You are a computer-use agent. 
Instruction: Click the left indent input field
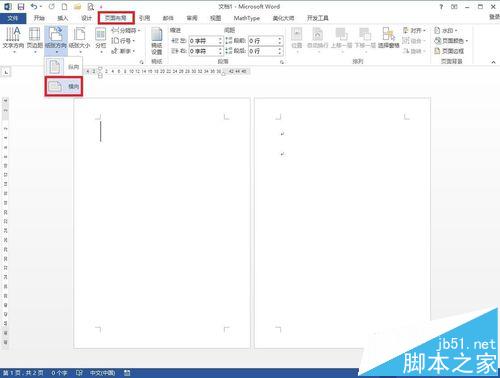pyautogui.click(x=203, y=41)
